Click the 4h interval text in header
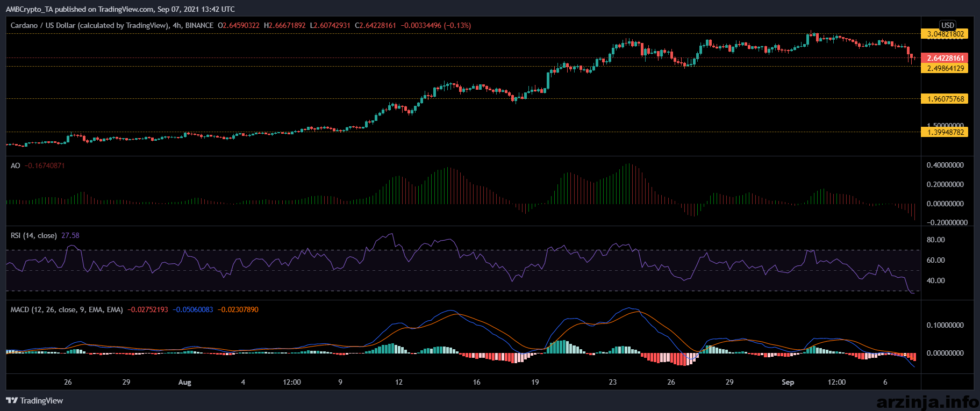This screenshot has height=411, width=980. (x=177, y=25)
